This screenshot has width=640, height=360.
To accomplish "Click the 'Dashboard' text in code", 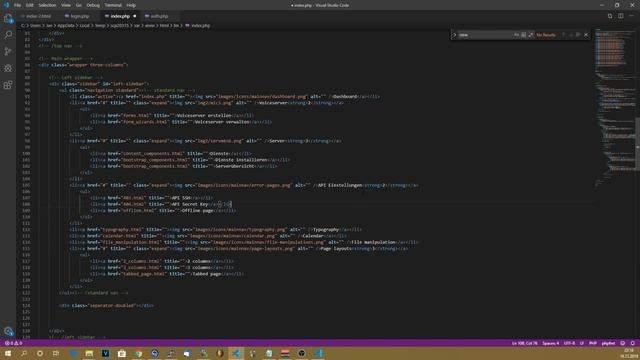I will 345,97.
